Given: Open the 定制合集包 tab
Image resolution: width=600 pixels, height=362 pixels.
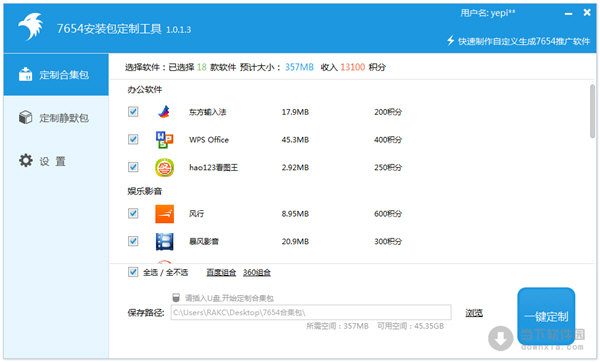Looking at the screenshot, I should (x=56, y=74).
